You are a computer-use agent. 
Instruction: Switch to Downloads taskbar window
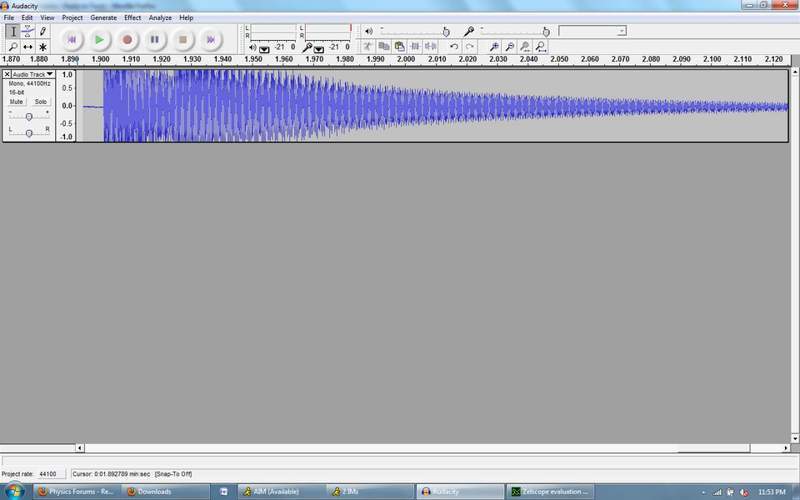pos(166,492)
